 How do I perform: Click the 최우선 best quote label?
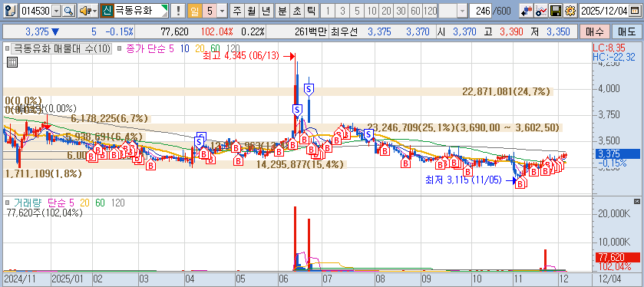[345, 31]
